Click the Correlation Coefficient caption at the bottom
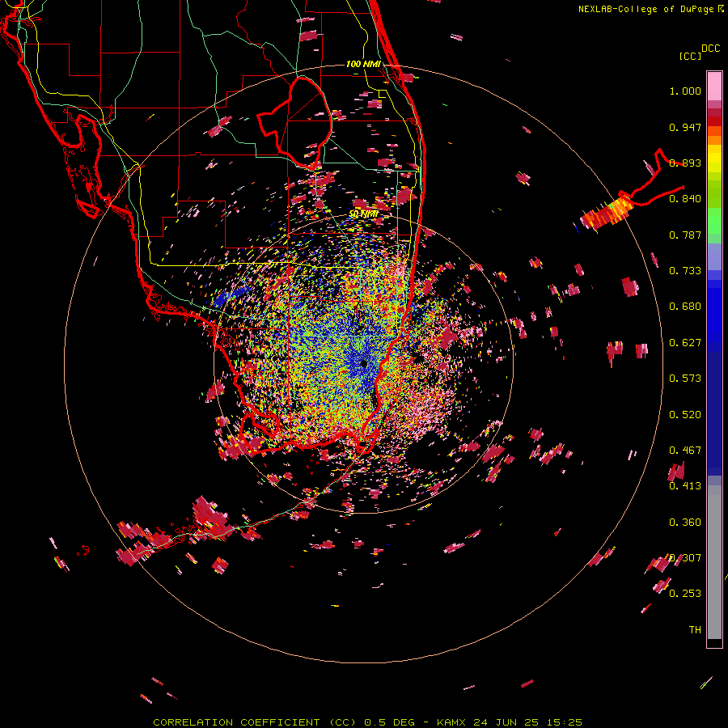 click(x=367, y=722)
